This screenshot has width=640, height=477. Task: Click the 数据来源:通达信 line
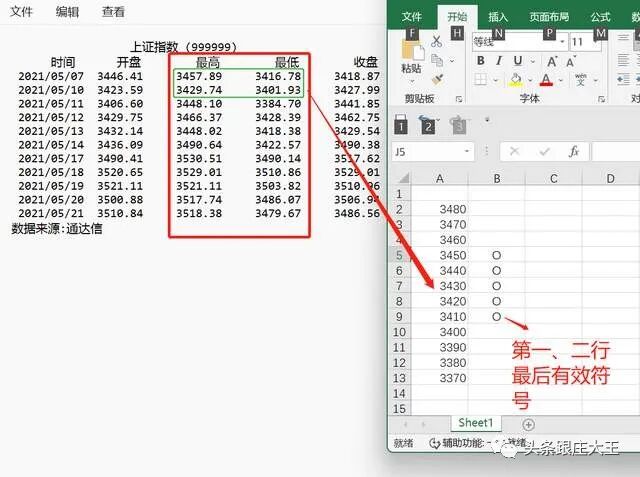[x=57, y=229]
